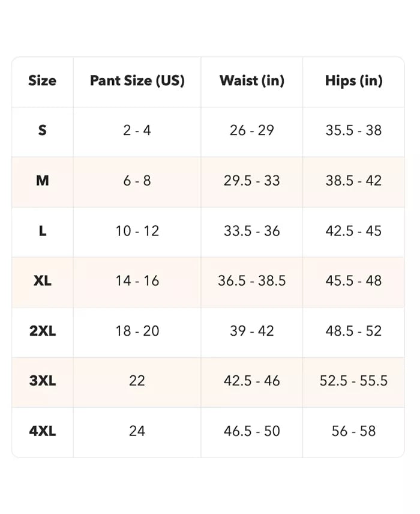Select the Waist (in) column header
Screen dimensions: 420x514
point(252,80)
